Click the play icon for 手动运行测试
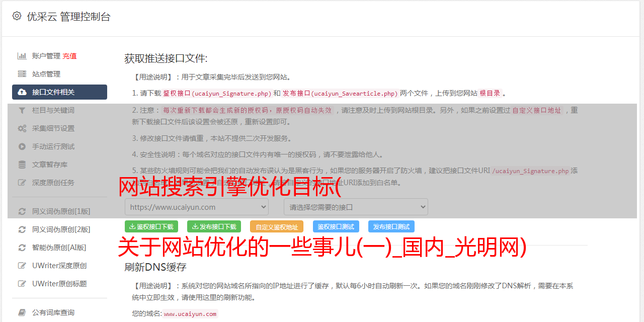This screenshot has width=644, height=322. pyautogui.click(x=22, y=146)
